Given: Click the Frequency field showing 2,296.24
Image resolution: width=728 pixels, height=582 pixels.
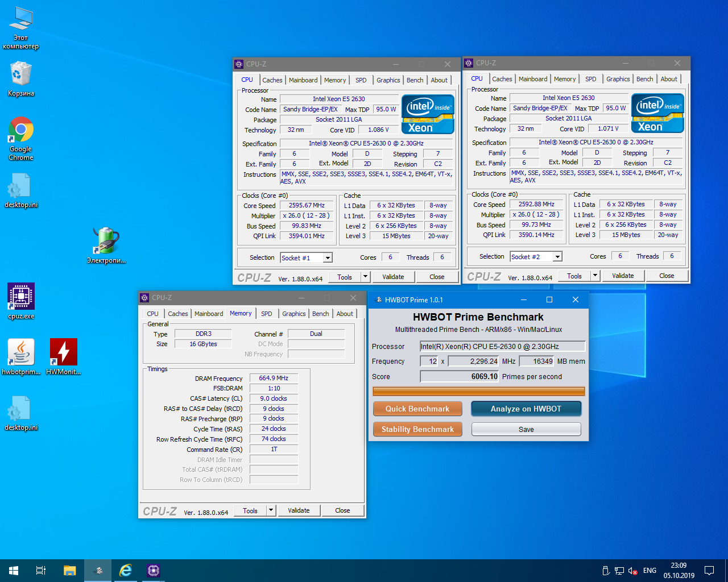Looking at the screenshot, I should (x=474, y=361).
